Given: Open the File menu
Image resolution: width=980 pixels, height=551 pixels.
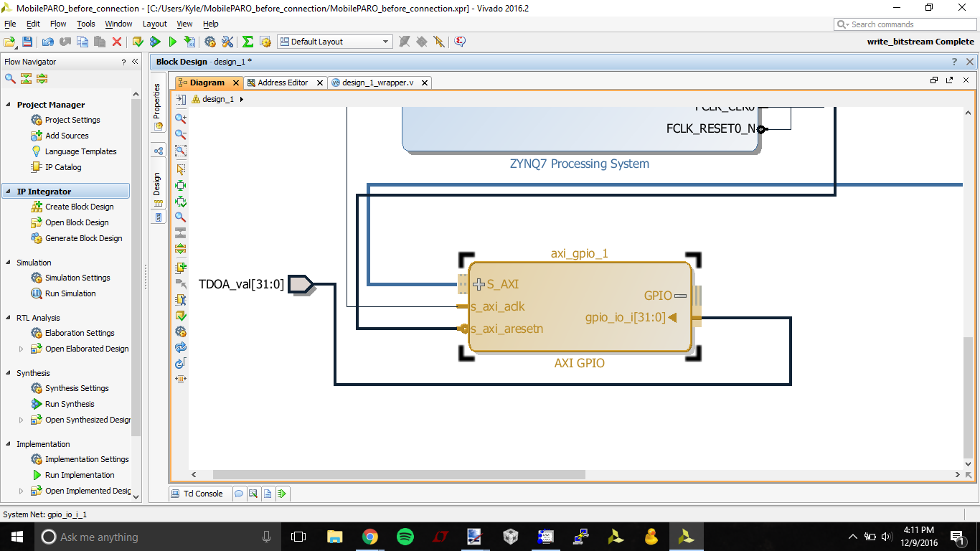Looking at the screenshot, I should click(x=10, y=24).
